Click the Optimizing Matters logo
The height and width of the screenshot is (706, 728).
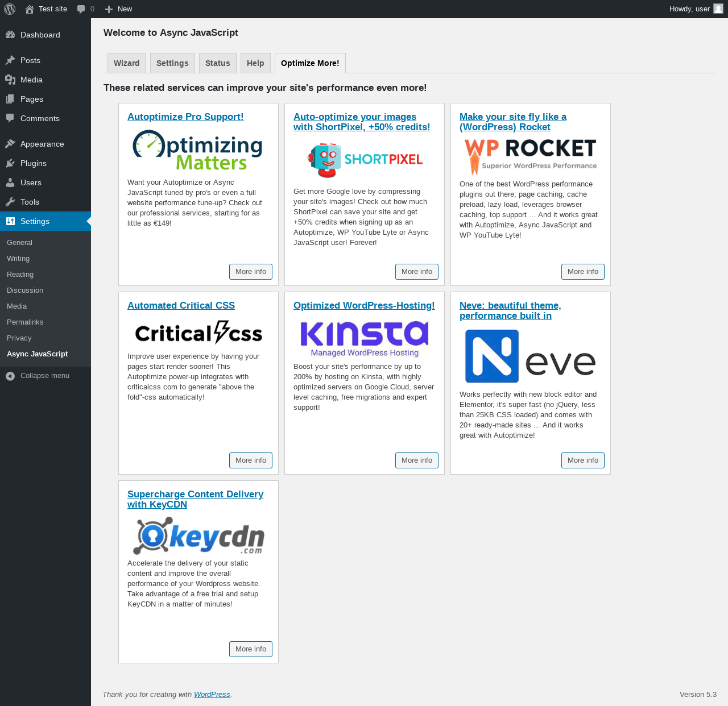(197, 150)
